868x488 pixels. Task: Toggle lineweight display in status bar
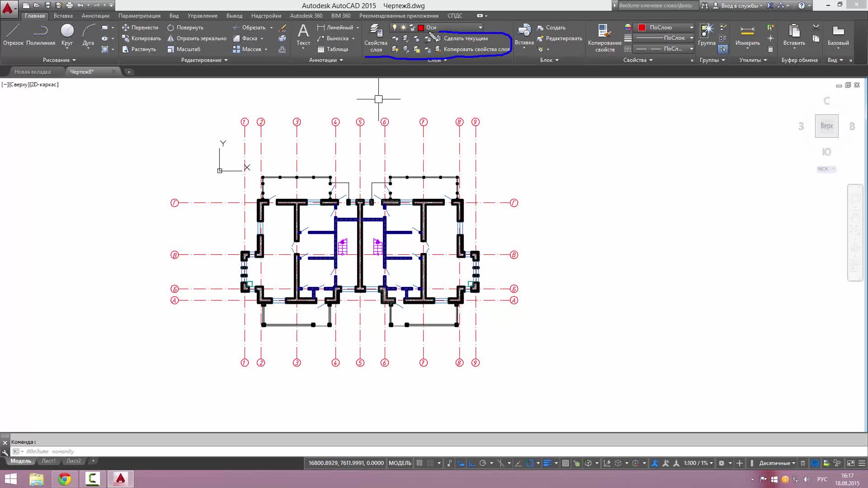[547, 463]
